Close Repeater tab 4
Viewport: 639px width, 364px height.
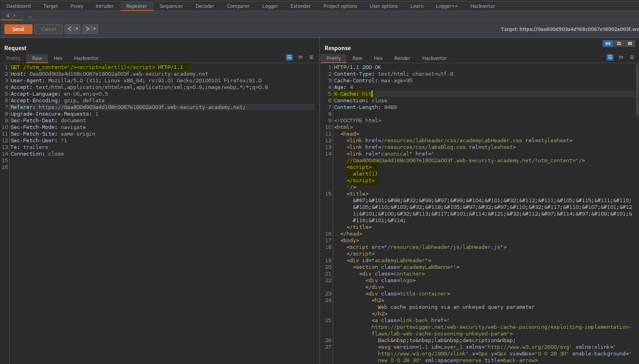click(15, 16)
